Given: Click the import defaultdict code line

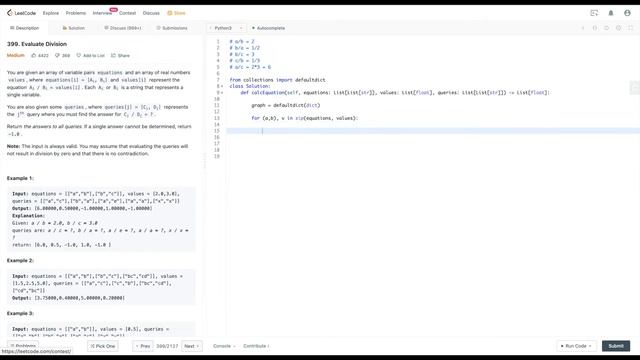Looking at the screenshot, I should [x=277, y=80].
